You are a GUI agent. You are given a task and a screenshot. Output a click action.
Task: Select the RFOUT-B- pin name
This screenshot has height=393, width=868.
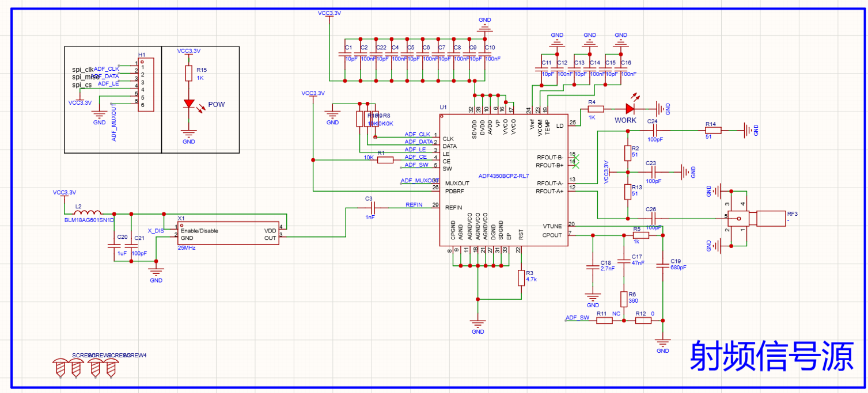549,157
